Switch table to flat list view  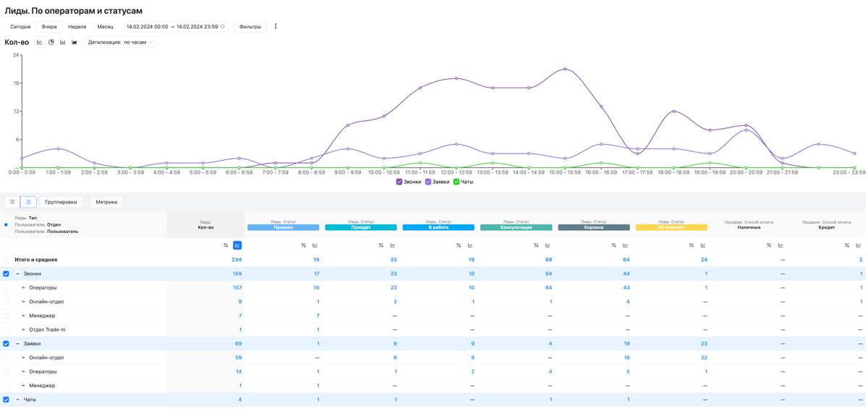12,202
